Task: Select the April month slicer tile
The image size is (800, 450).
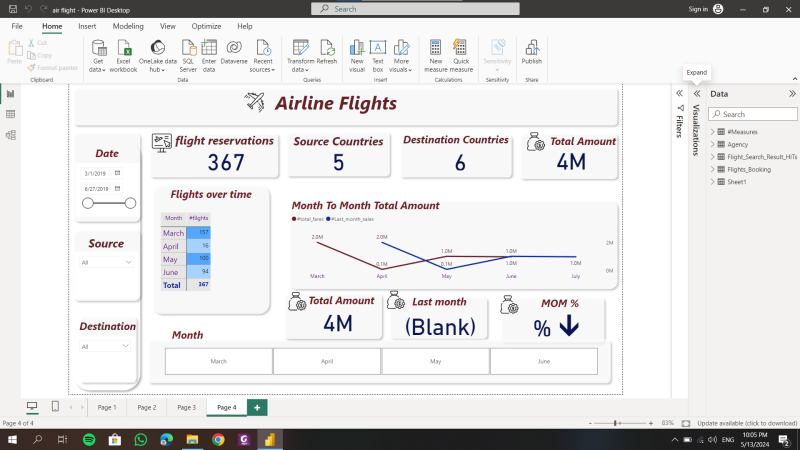Action: pos(327,361)
